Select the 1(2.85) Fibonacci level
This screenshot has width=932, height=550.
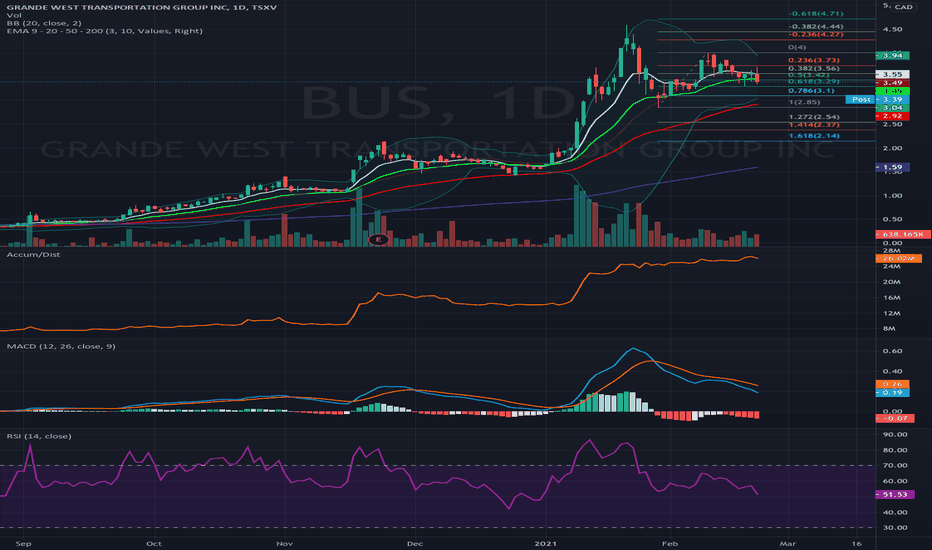point(804,102)
